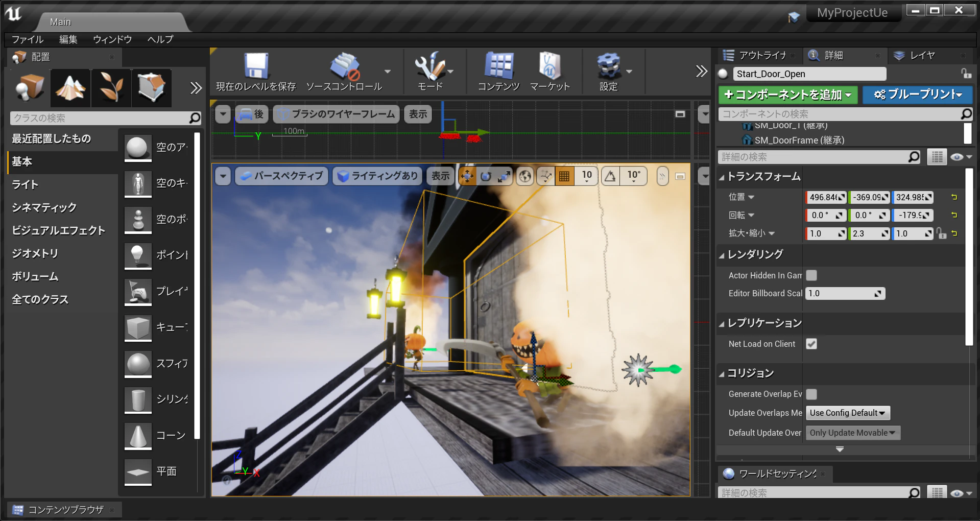This screenshot has height=521, width=980.
Task: Select SM_DoorFrame component in tree
Action: (799, 140)
